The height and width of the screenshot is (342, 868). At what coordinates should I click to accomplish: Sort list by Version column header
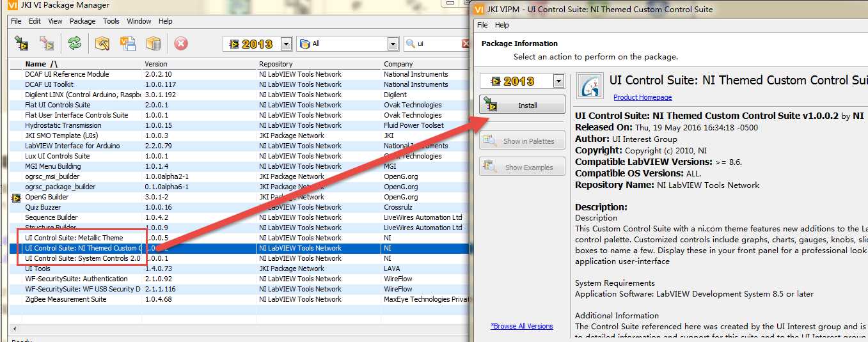click(x=199, y=64)
